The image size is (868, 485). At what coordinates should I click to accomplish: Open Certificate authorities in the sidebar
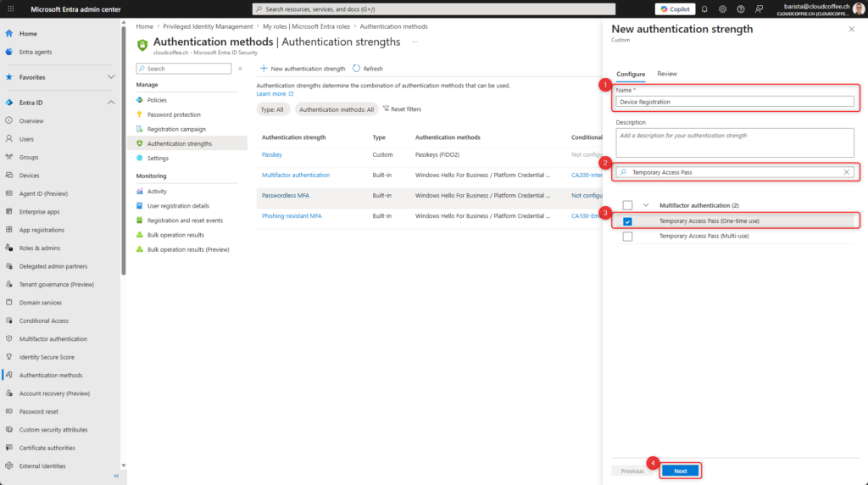[47, 448]
